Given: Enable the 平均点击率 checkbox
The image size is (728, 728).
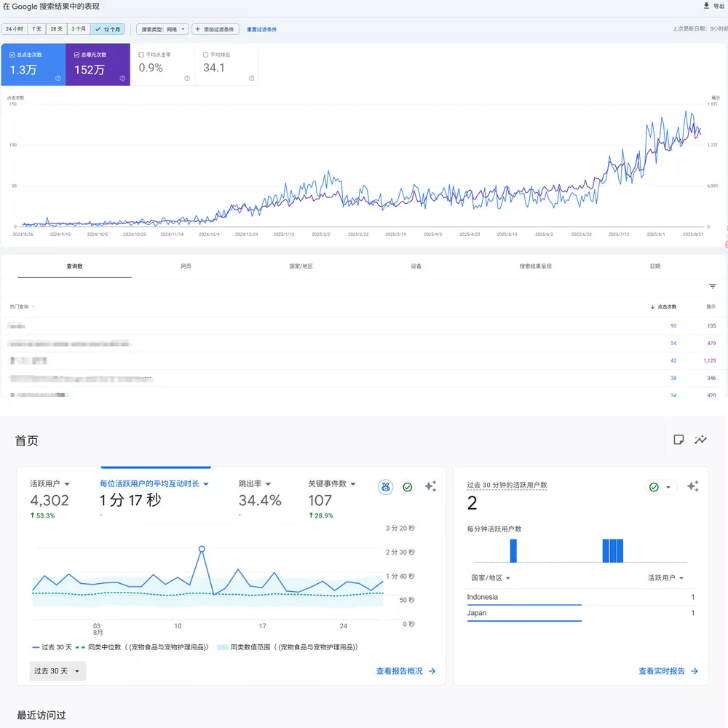Looking at the screenshot, I should coord(141,55).
